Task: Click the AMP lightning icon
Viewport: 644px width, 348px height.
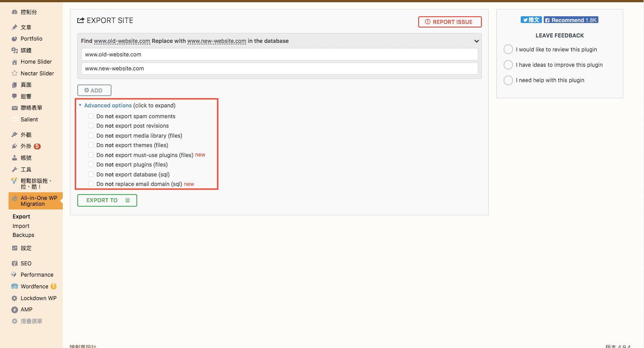Action: click(14, 310)
